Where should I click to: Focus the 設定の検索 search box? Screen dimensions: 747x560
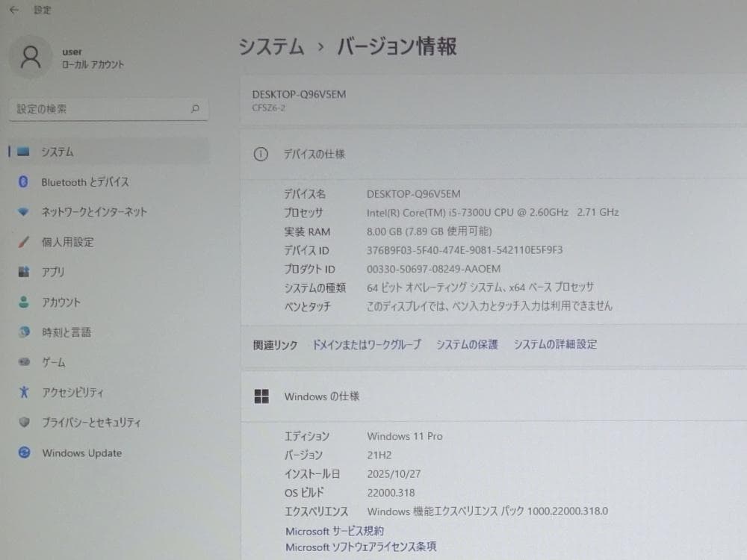[108, 109]
